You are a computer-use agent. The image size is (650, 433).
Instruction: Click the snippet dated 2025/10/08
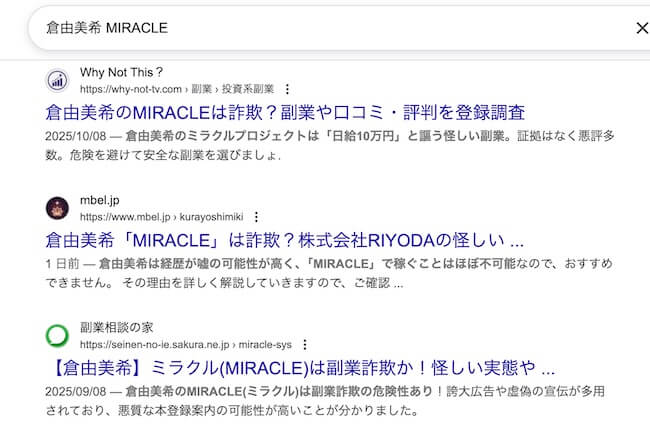pos(330,145)
